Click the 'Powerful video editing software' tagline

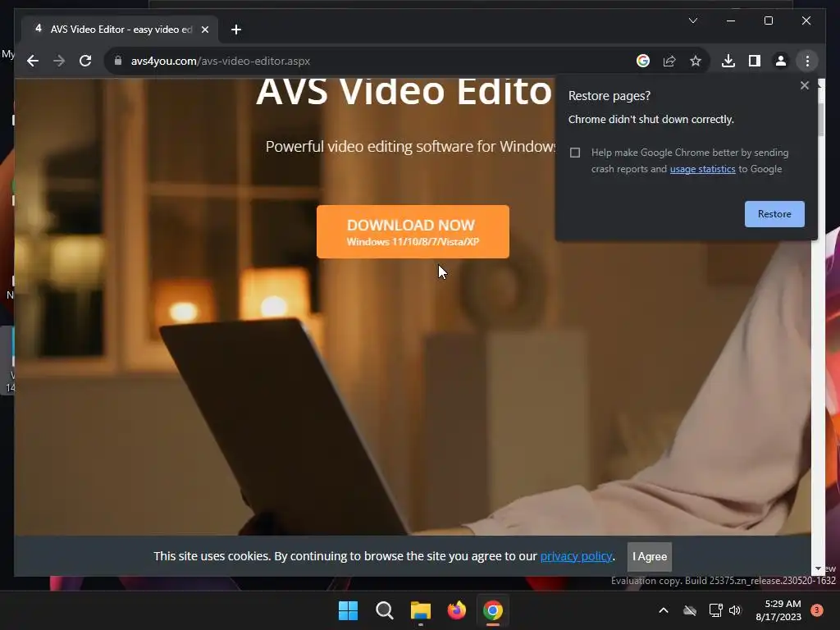(x=410, y=146)
